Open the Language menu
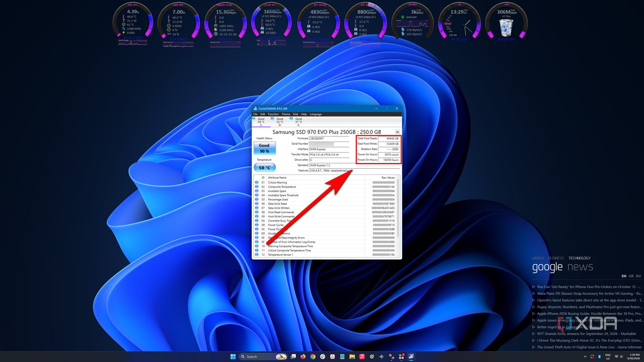This screenshot has height=362, width=644. pyautogui.click(x=316, y=114)
